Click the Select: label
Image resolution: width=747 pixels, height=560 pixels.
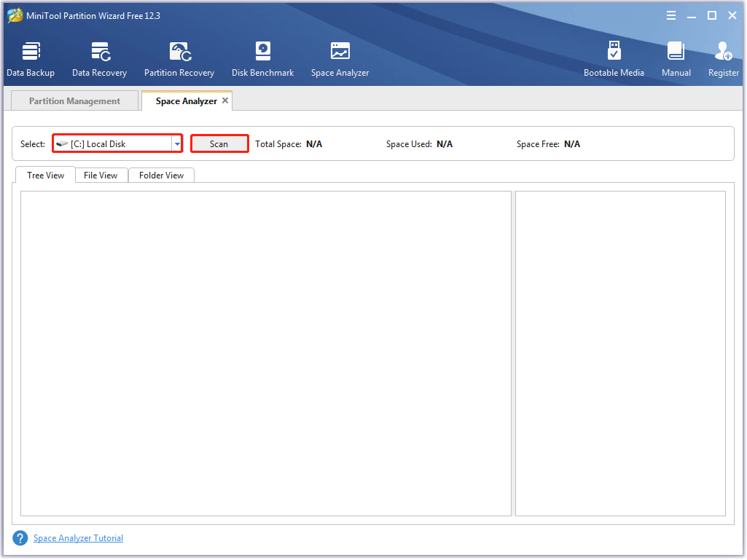pyautogui.click(x=32, y=144)
